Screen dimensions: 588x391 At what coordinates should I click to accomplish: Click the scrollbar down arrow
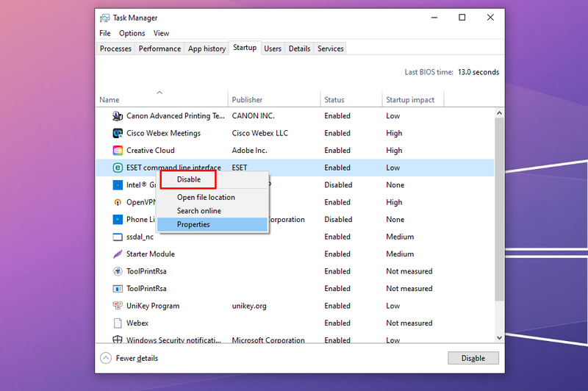click(x=499, y=337)
